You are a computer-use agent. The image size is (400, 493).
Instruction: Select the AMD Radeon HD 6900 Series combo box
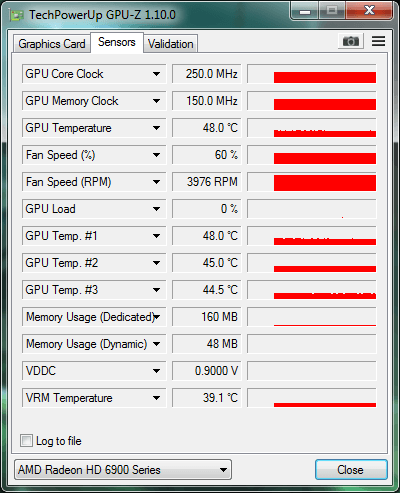123,470
